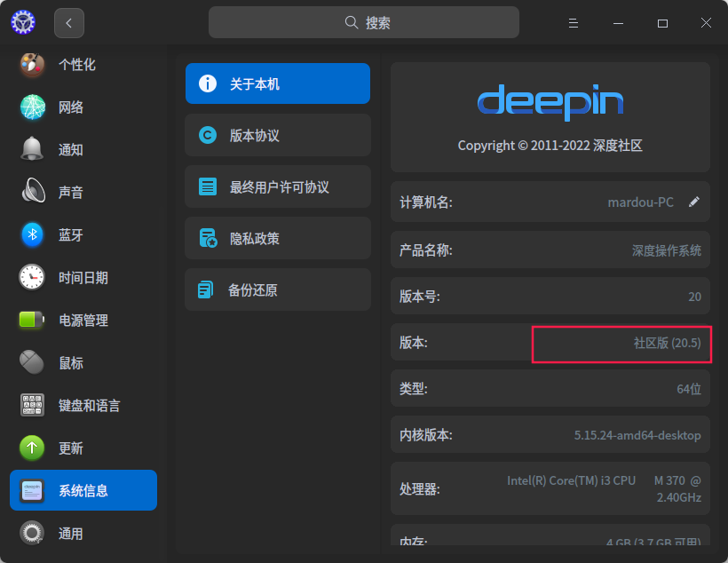
Task: Open the hamburger main menu
Action: point(574,23)
